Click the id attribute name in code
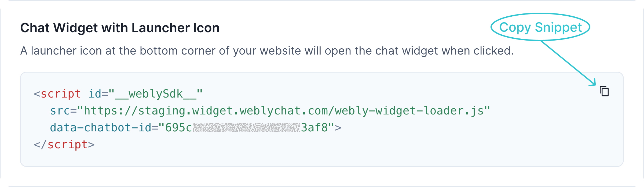This screenshot has width=644, height=187. pos(95,94)
